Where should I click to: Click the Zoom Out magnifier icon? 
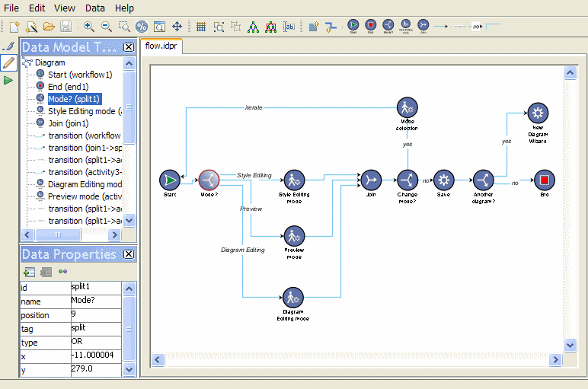point(106,27)
